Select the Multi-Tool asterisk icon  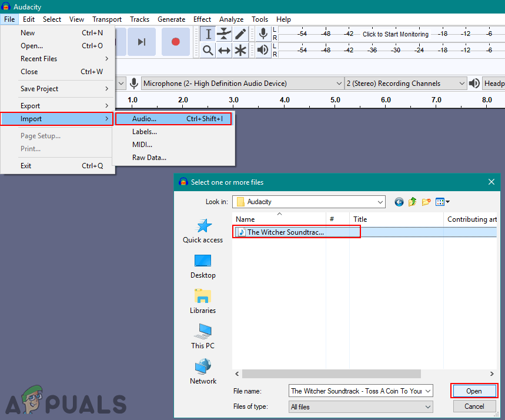click(240, 50)
